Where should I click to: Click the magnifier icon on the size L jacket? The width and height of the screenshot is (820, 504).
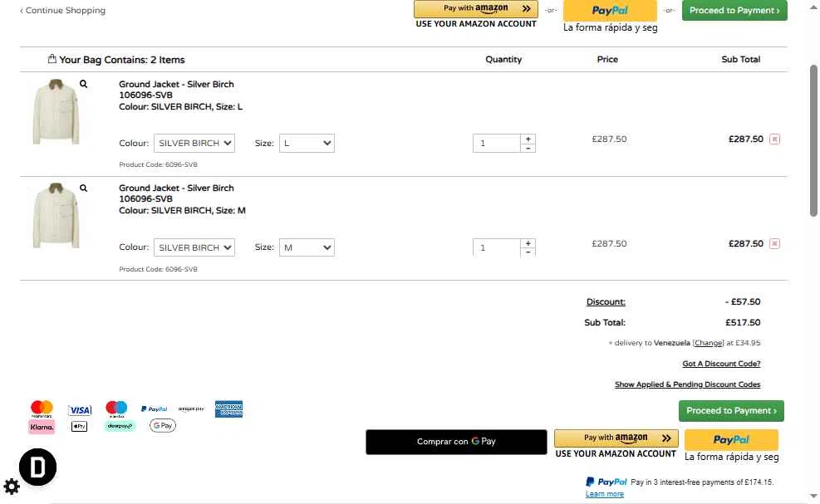tap(83, 84)
